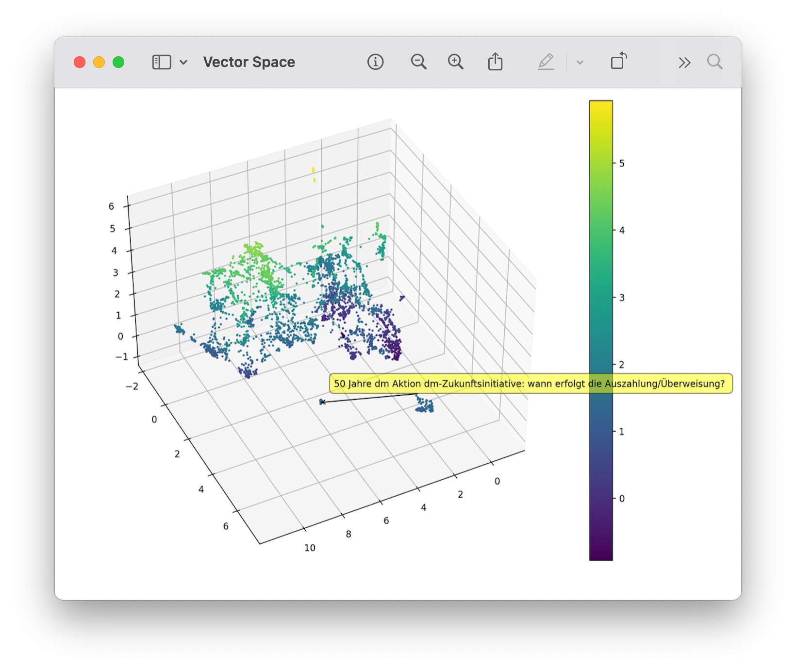Show more toolbar items via double chevron
This screenshot has width=796, height=672.
tap(684, 63)
